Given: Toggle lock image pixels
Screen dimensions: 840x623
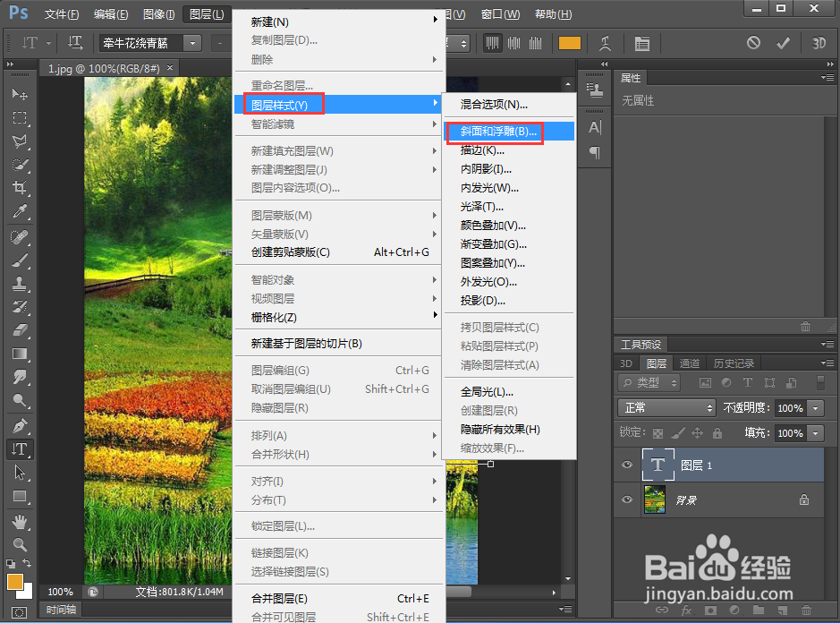Looking at the screenshot, I should (x=678, y=433).
